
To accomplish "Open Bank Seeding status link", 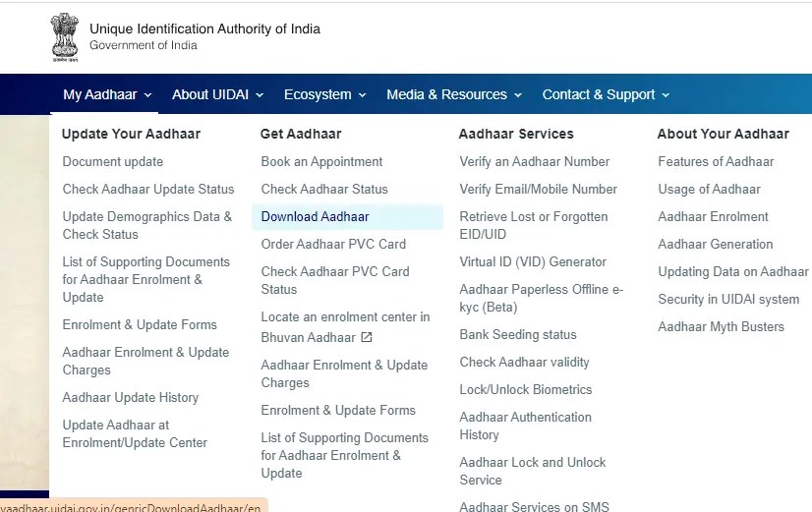I will [518, 334].
